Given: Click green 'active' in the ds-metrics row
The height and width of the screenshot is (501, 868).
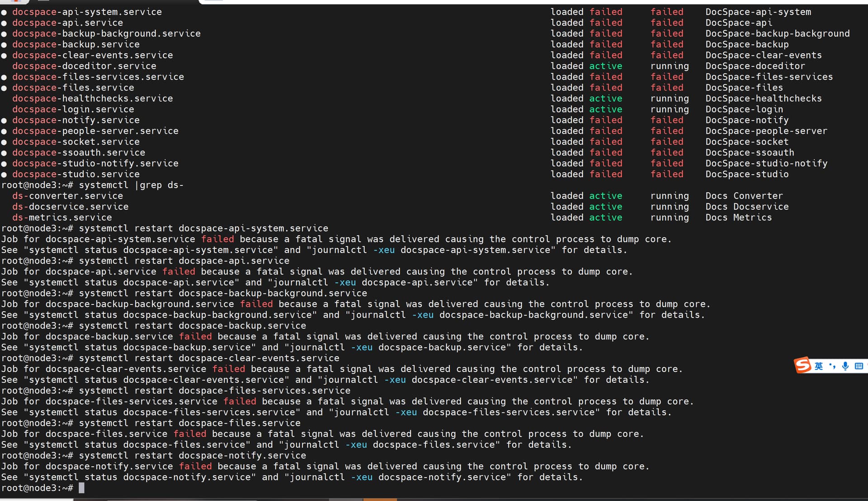Looking at the screenshot, I should coord(606,217).
